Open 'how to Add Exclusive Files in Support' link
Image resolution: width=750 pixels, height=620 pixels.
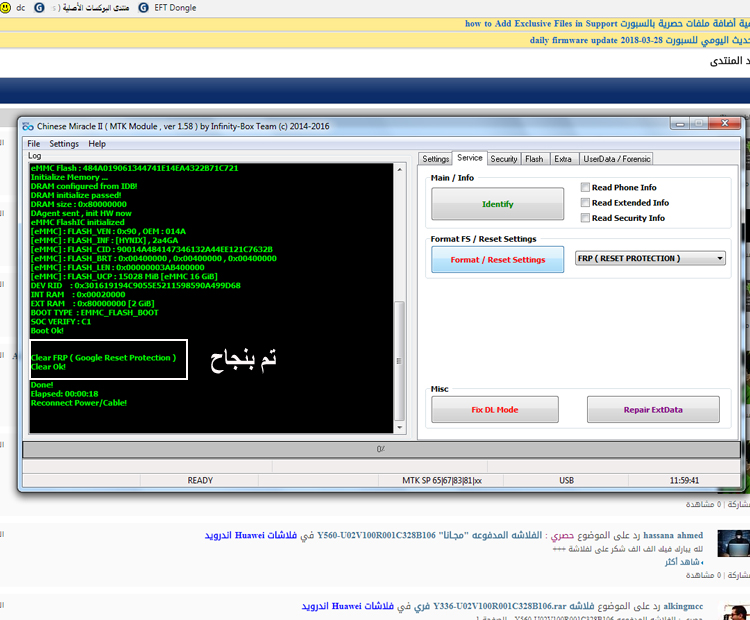tap(607, 23)
